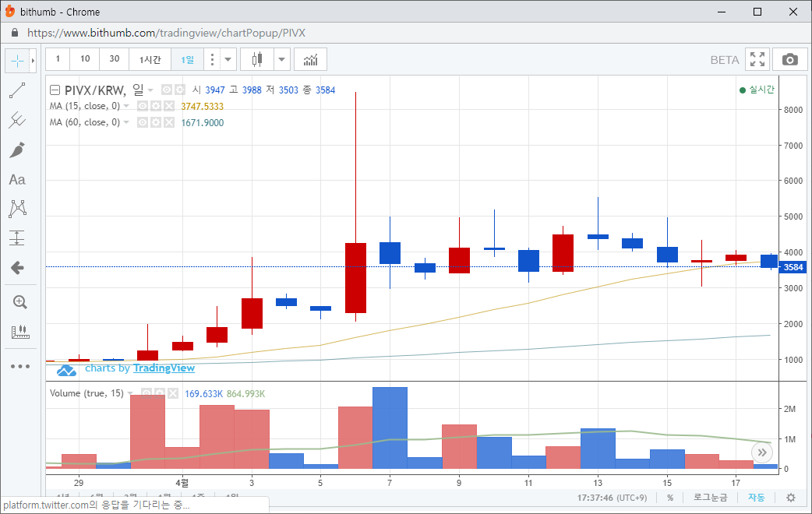
Task: Open the TradingView link
Action: 164,368
